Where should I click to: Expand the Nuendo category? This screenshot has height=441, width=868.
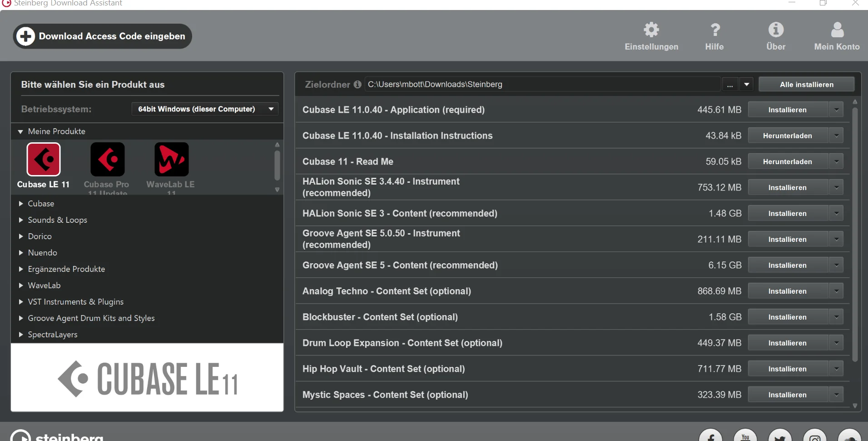coord(20,253)
